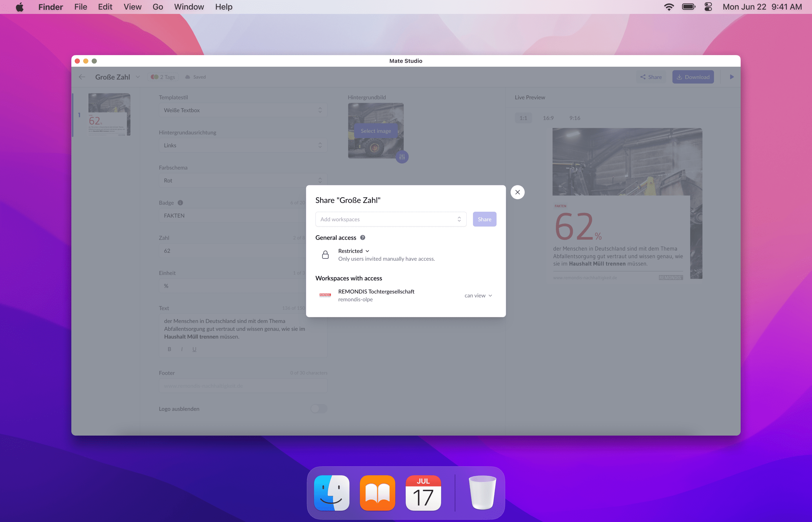The height and width of the screenshot is (522, 812).
Task: Click the Badge info icon
Action: click(x=180, y=203)
